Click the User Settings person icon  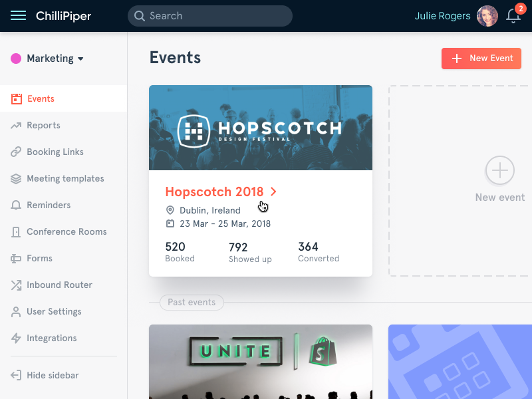tap(16, 312)
